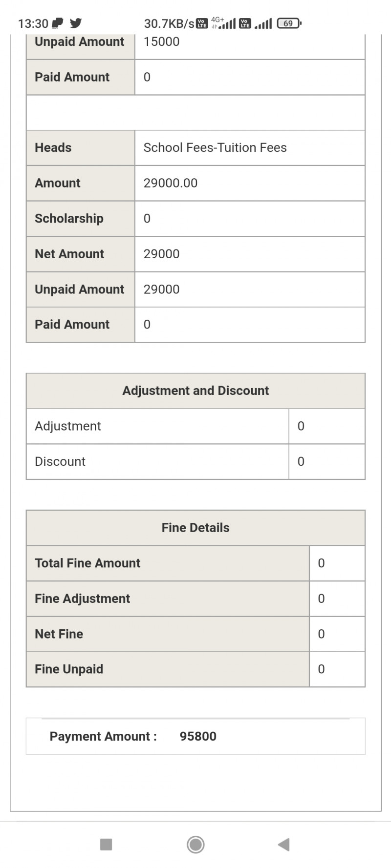The image size is (391, 868).
Task: Tap the Adjustment and Discount header
Action: [x=195, y=391]
